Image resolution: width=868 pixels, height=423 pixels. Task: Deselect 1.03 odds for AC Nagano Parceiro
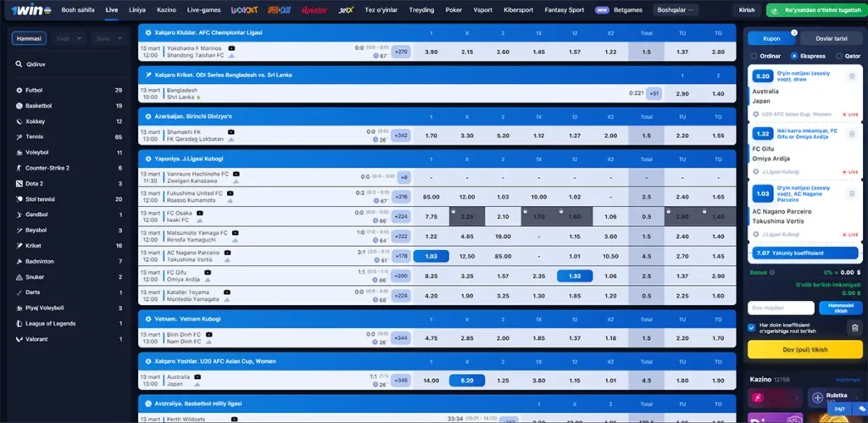pos(431,256)
